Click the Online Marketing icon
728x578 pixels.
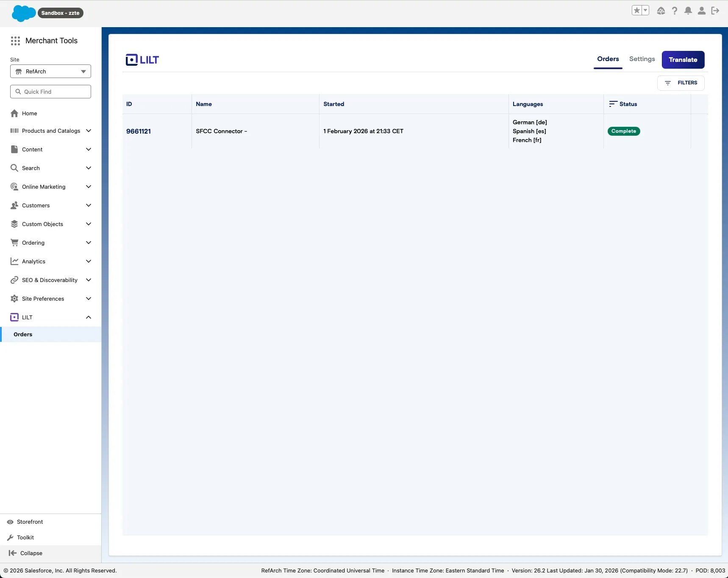[14, 187]
